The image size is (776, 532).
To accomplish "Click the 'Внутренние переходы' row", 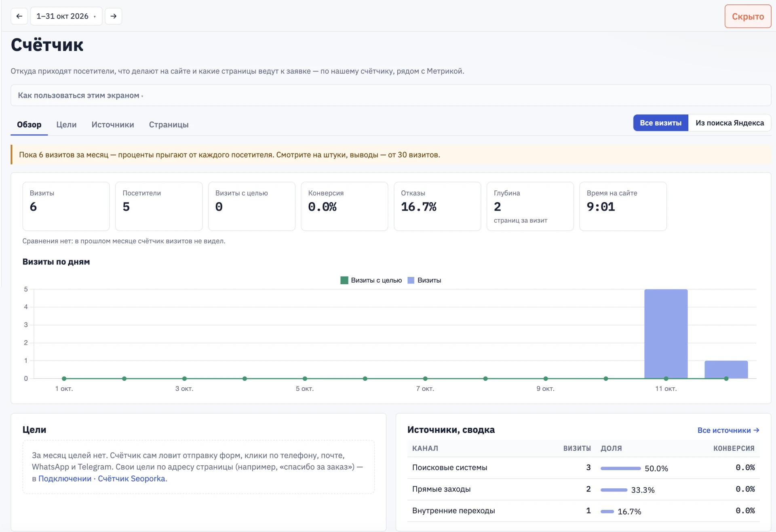I will [x=583, y=511].
